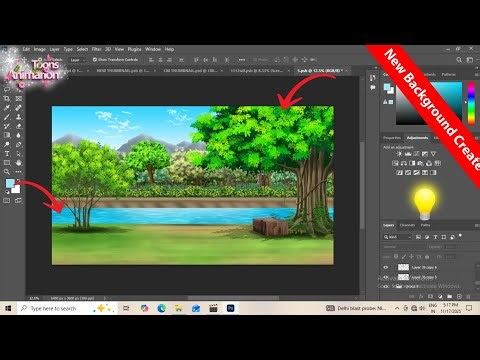Image resolution: width=480 pixels, height=360 pixels.
Task: Select the Blur tool
Action: pos(19,135)
